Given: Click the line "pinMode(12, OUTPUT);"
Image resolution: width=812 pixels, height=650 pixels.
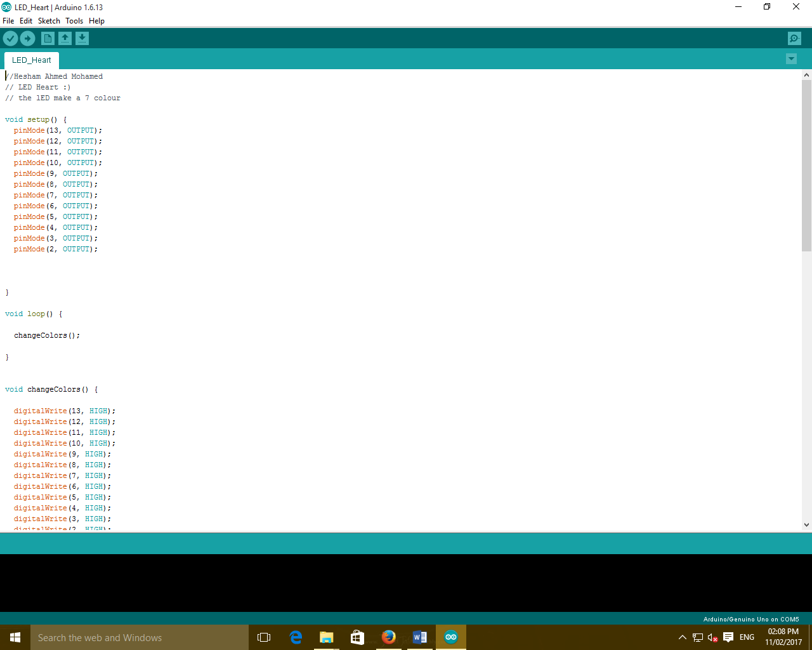Looking at the screenshot, I should coord(58,141).
